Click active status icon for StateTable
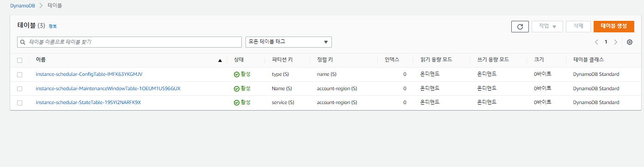The width and height of the screenshot is (644, 167). (237, 103)
